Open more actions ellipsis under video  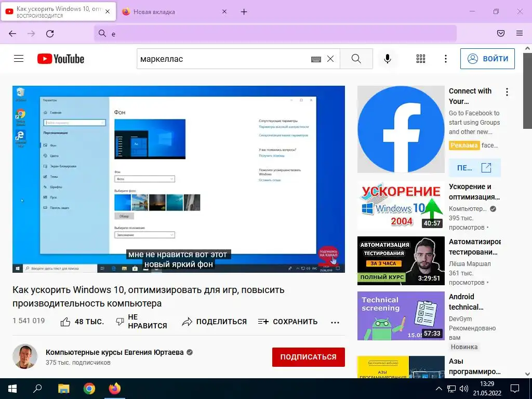click(x=335, y=322)
